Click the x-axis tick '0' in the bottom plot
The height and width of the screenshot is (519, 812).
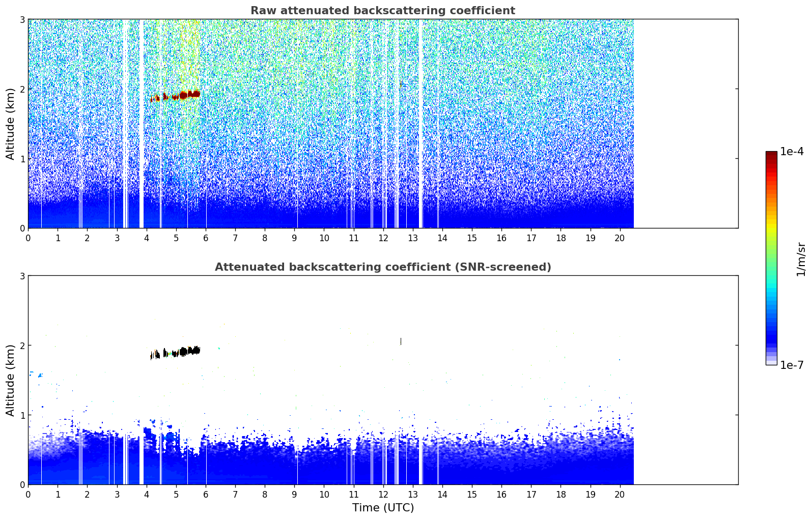tap(28, 495)
